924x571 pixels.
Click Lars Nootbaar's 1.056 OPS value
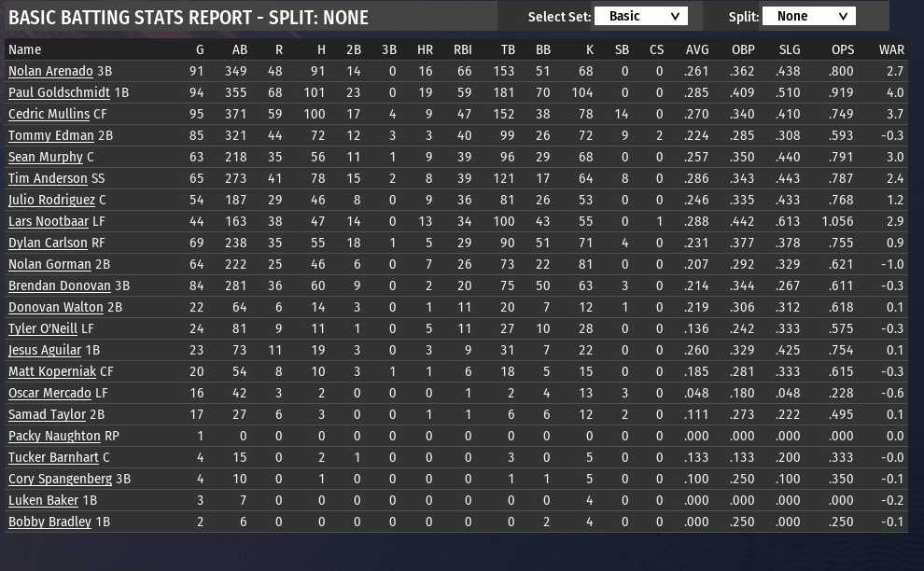point(837,221)
